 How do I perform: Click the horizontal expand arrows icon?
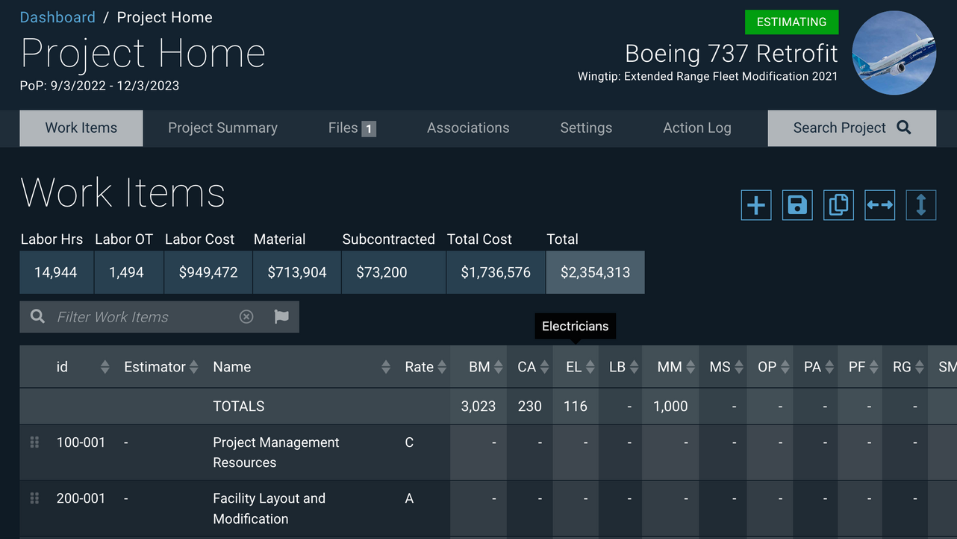pos(879,205)
